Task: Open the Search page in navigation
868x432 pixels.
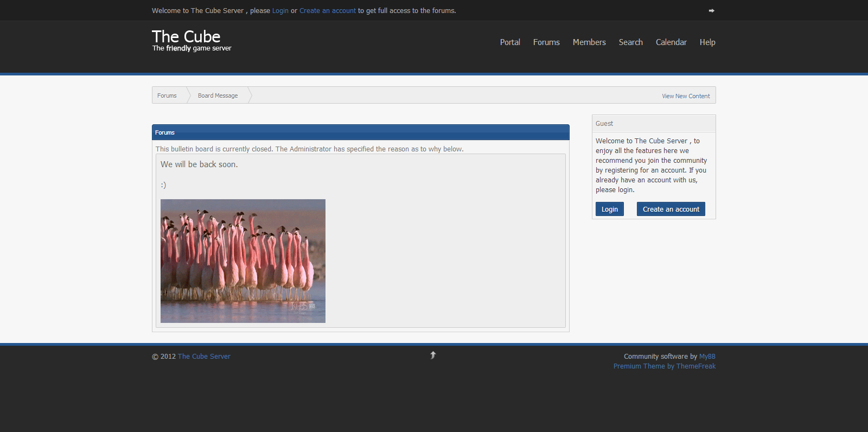Action: coord(631,42)
